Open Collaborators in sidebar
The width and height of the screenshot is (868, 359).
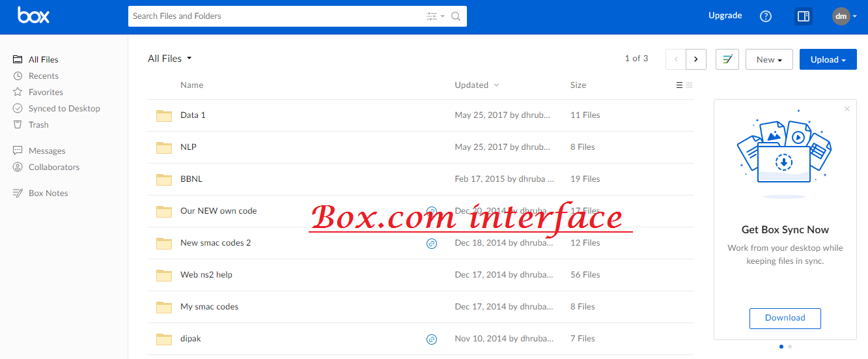click(x=46, y=167)
